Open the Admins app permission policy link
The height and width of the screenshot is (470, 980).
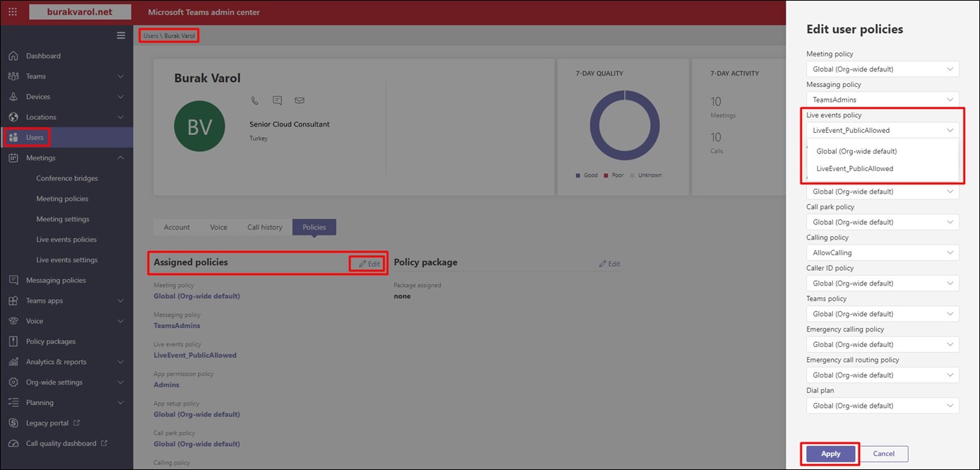click(x=167, y=385)
